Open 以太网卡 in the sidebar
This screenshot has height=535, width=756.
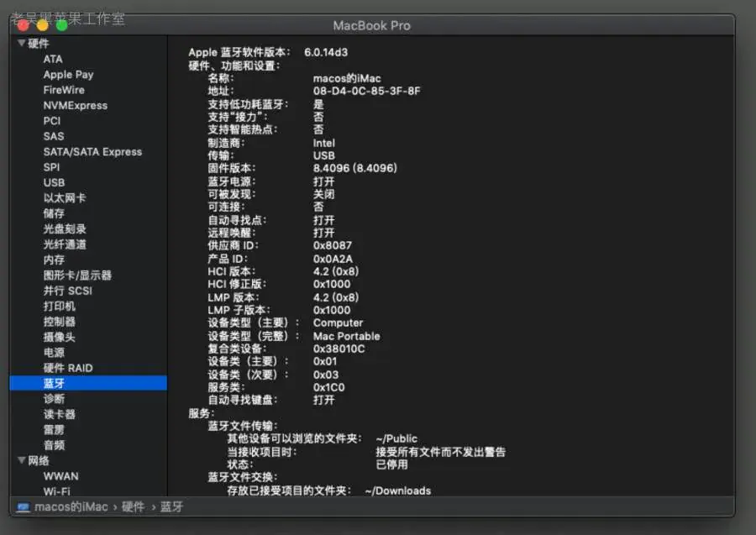pos(64,197)
